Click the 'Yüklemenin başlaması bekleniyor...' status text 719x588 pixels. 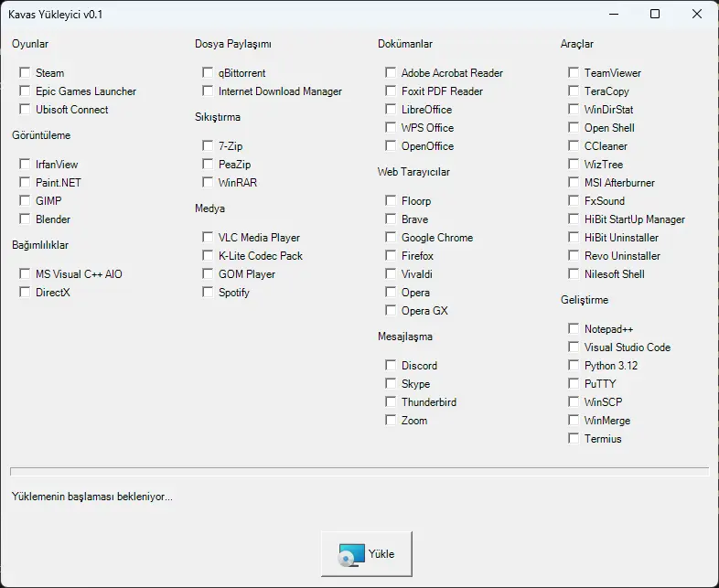(x=91, y=497)
